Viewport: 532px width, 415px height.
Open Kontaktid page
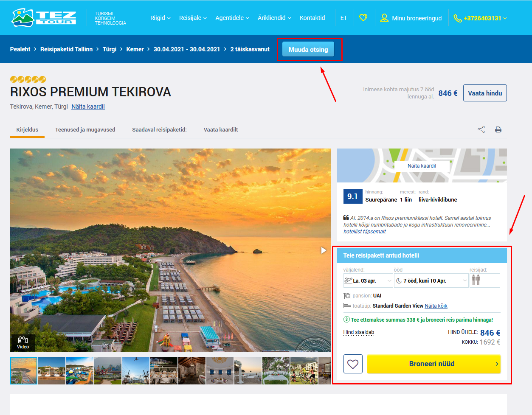point(312,18)
